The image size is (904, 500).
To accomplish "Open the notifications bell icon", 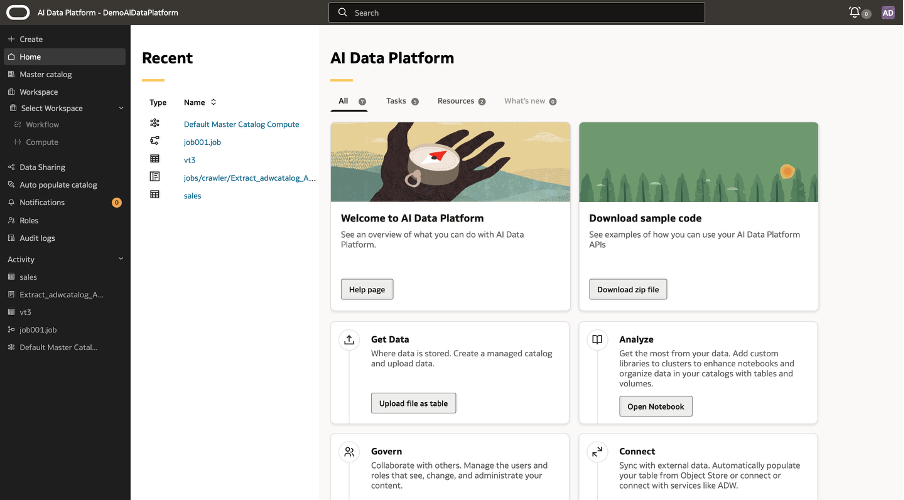I will pos(854,12).
